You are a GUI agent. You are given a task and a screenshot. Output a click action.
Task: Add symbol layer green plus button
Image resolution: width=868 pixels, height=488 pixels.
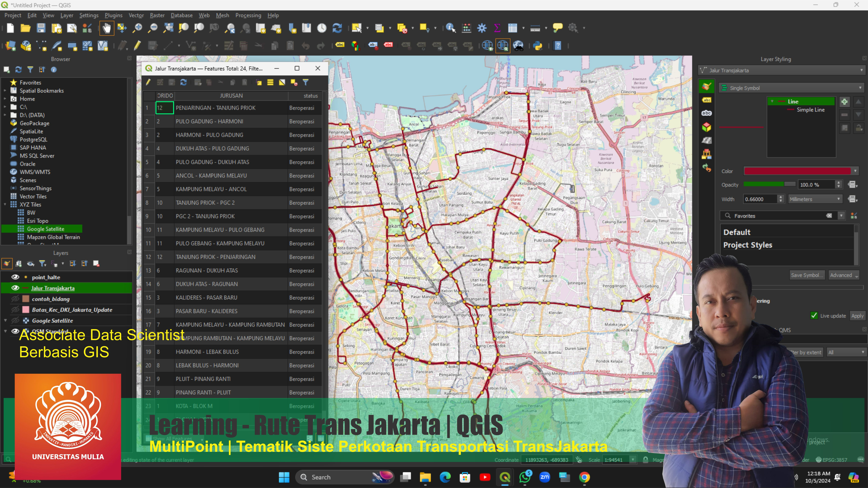[x=844, y=102]
